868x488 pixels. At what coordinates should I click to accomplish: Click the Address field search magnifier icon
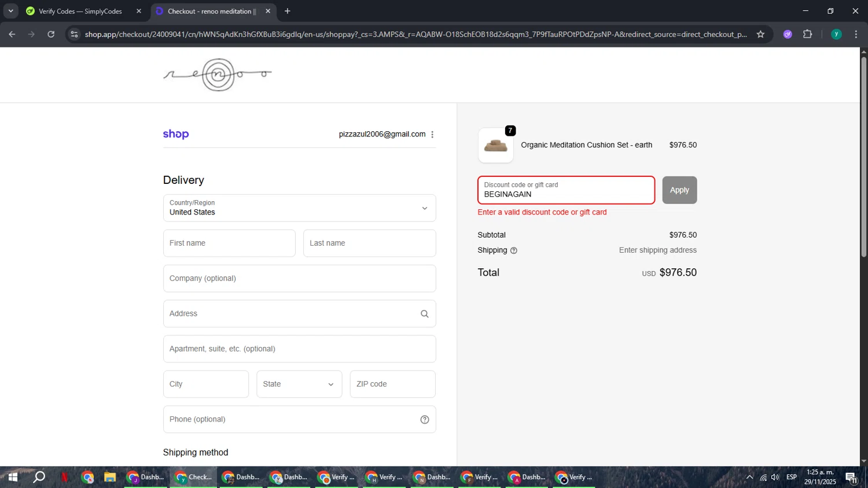point(425,314)
